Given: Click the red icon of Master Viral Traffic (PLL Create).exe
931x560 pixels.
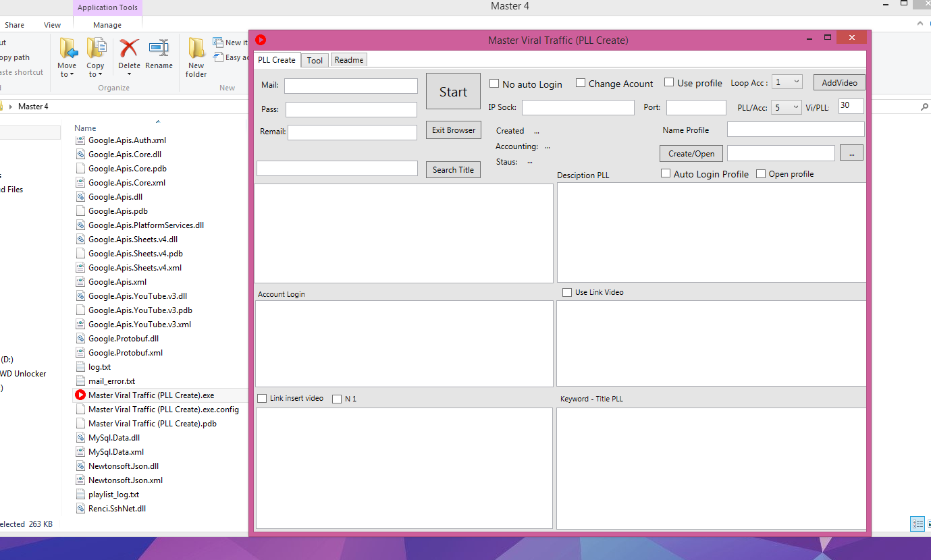Looking at the screenshot, I should tap(80, 395).
